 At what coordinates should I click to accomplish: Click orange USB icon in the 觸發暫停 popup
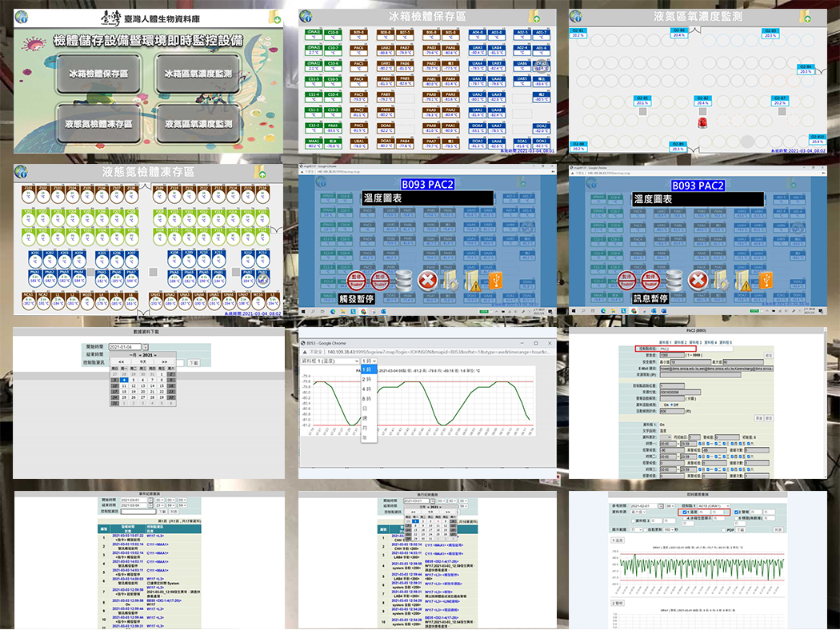tap(495, 280)
